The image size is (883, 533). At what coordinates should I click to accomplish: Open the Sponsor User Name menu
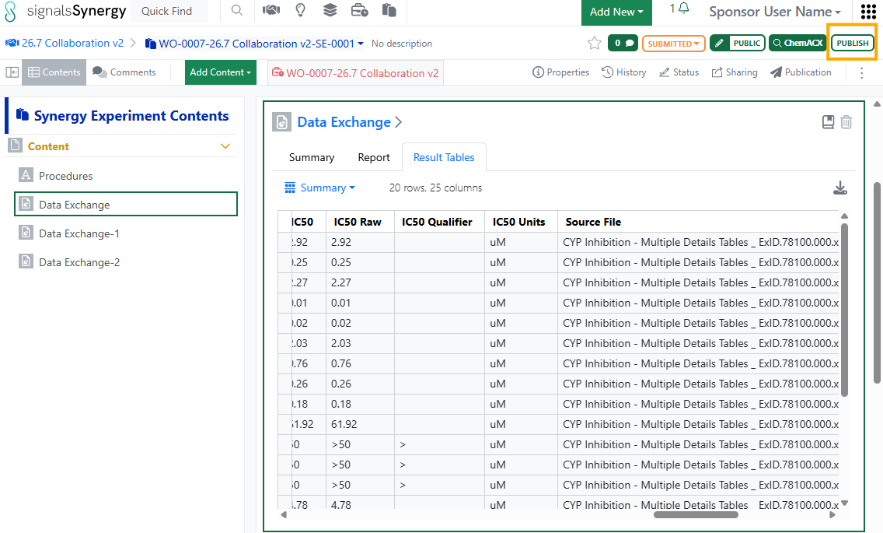(775, 12)
